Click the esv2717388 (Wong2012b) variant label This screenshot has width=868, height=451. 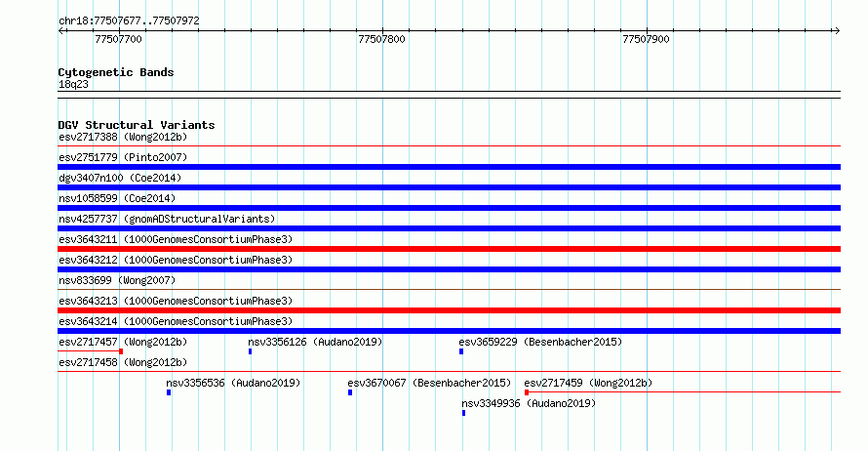123,137
